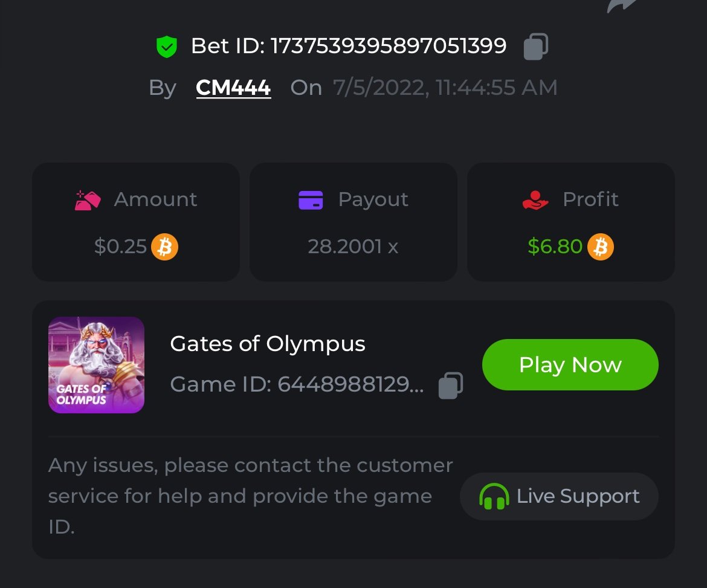Image resolution: width=707 pixels, height=588 pixels.
Task: Click the green headset support icon
Action: [x=494, y=497]
